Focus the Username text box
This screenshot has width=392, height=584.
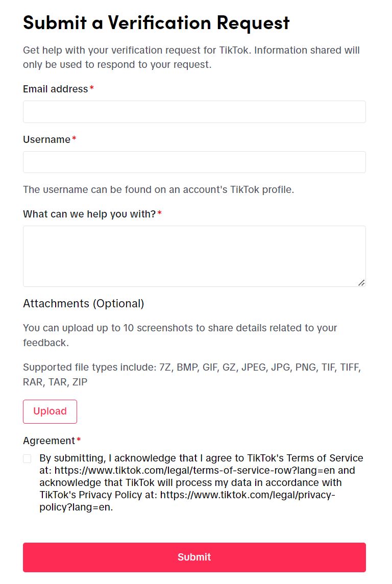click(194, 162)
